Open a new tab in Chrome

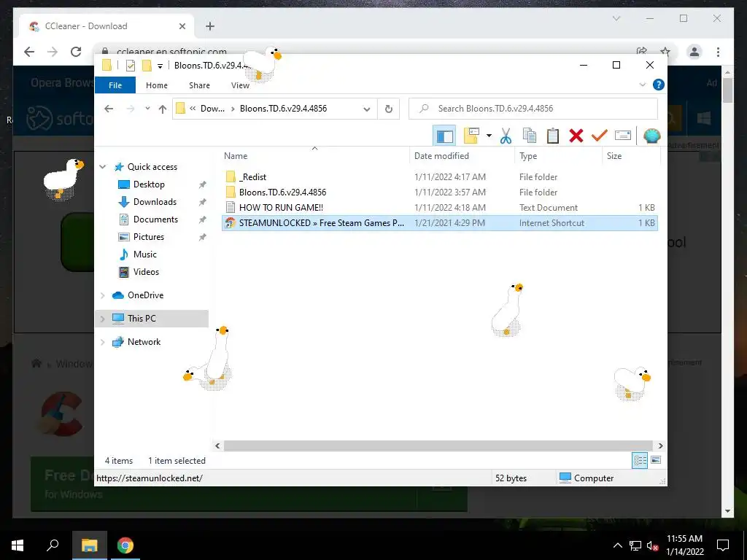click(x=210, y=26)
